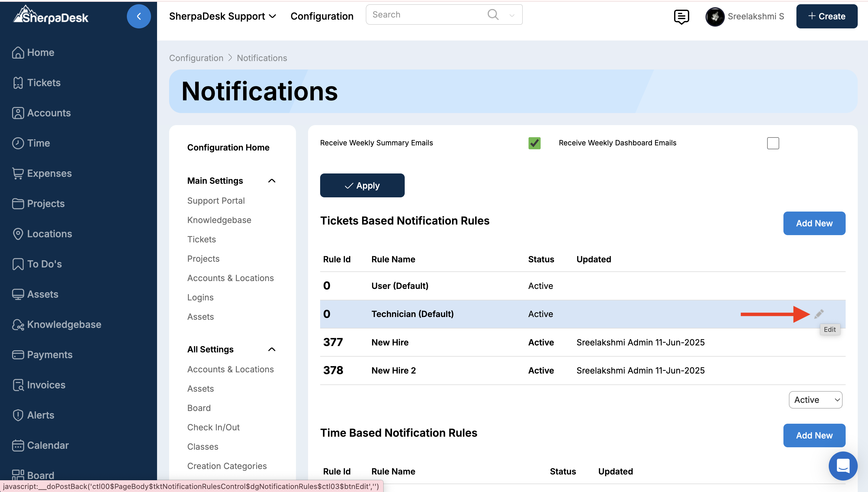Collapse the Main Settings section
The width and height of the screenshot is (868, 492).
click(x=272, y=181)
